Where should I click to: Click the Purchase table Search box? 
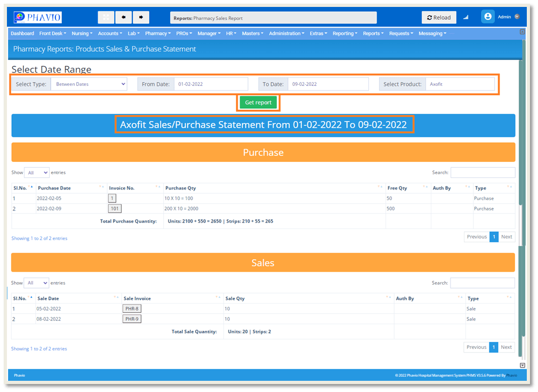tap(483, 173)
